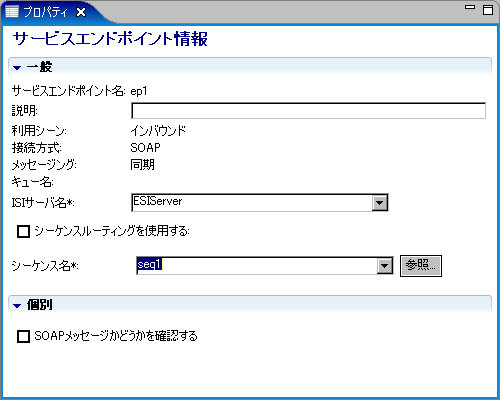Click the キュー名 label
Image resolution: width=500 pixels, height=400 pixels.
[33, 182]
